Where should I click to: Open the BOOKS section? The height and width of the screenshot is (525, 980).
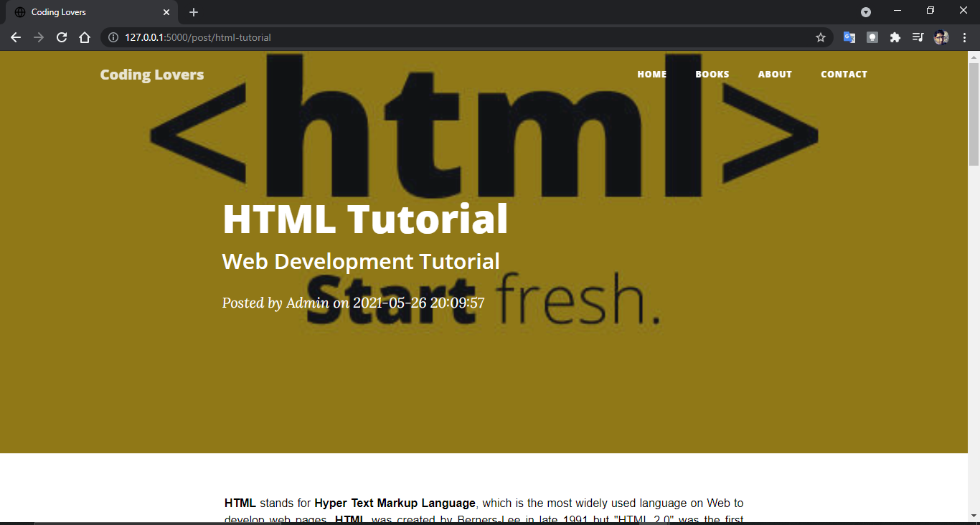[712, 74]
